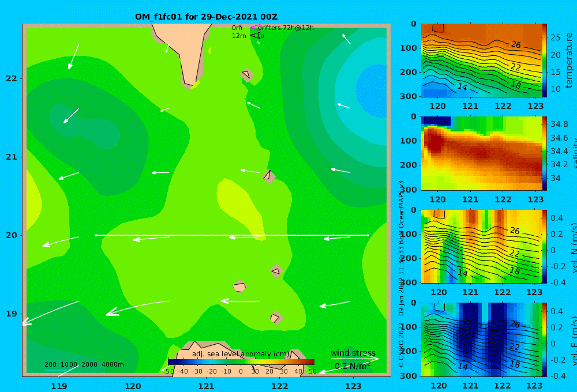Screen dimensions: 577x392
Task: Click the "temperature" colorbar label
Action: tap(569, 61)
